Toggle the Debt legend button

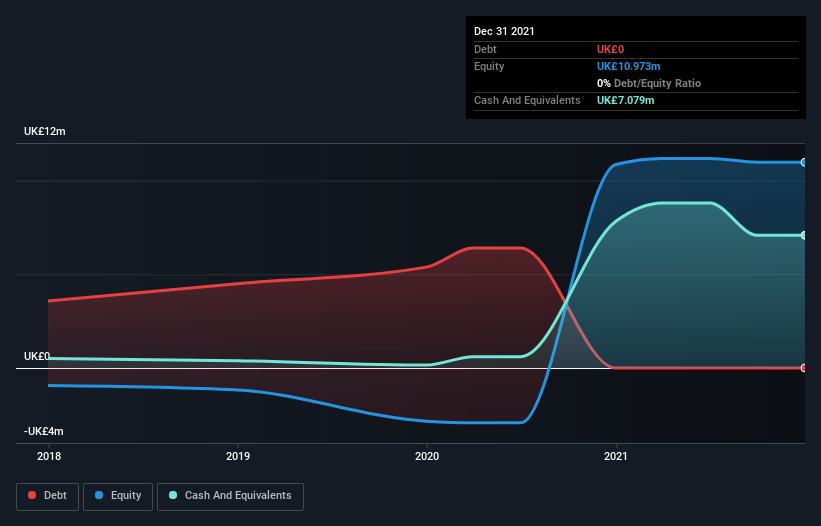coord(47,496)
